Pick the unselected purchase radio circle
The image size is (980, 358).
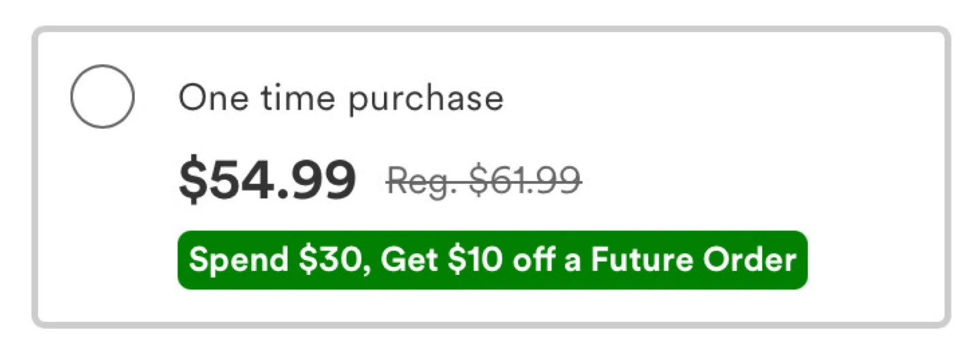coord(102,97)
